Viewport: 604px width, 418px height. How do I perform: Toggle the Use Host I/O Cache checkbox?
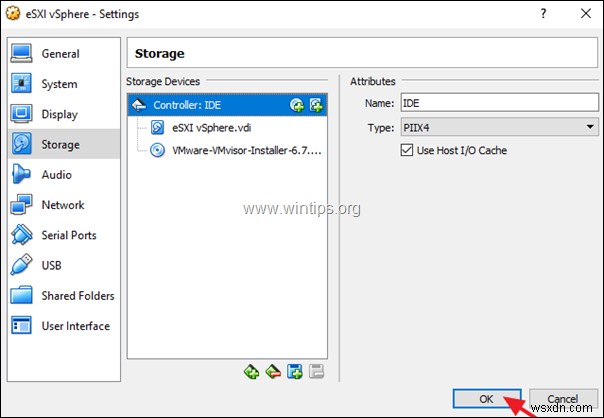tap(407, 150)
